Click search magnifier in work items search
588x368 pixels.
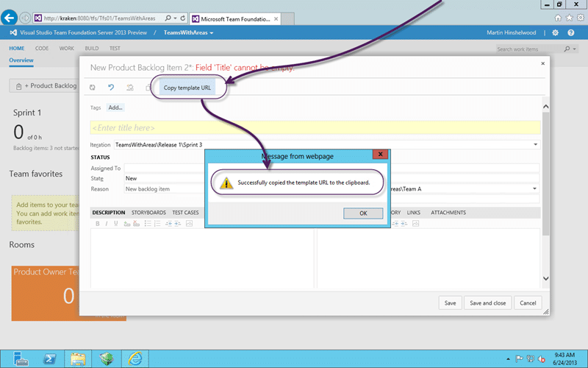tap(567, 49)
